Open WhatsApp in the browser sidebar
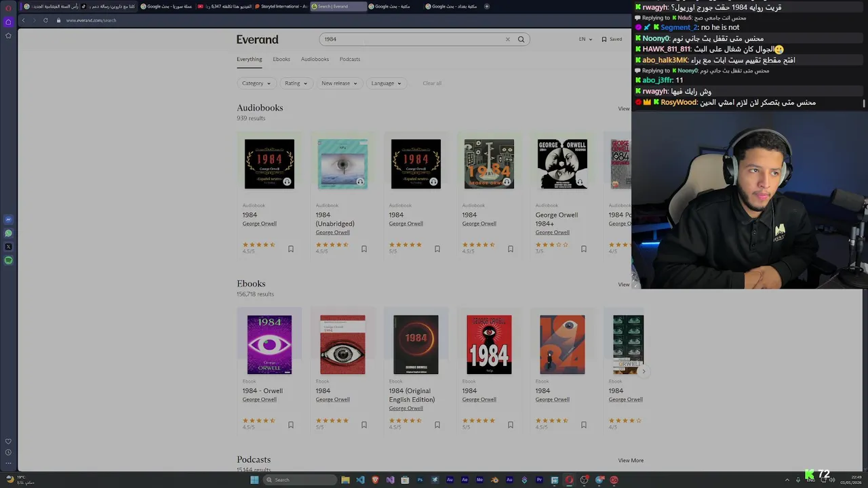 point(8,233)
